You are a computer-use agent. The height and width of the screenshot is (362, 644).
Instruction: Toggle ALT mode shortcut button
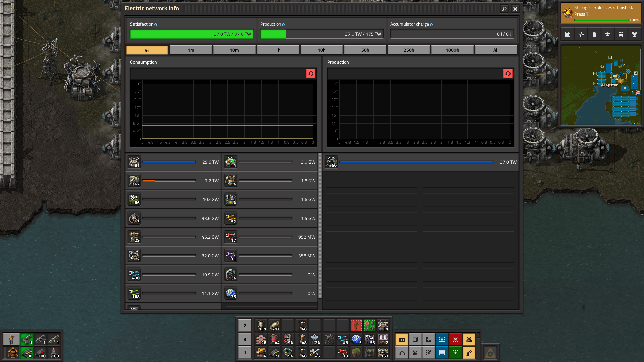pos(402,339)
